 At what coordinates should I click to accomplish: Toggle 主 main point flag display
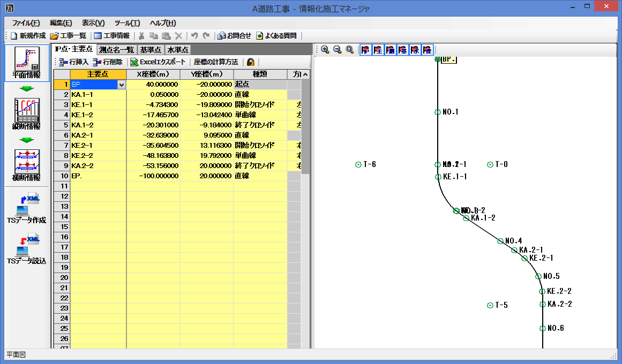click(x=378, y=50)
